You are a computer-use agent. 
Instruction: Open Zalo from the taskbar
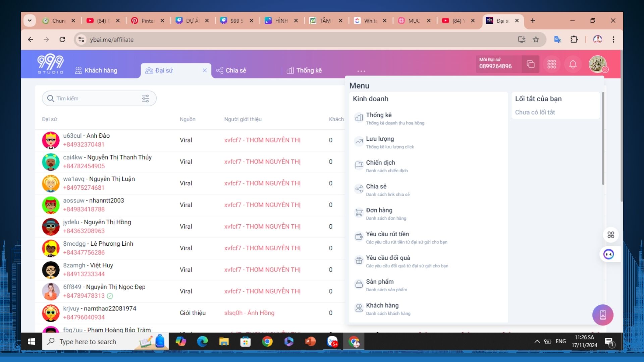[332, 342]
